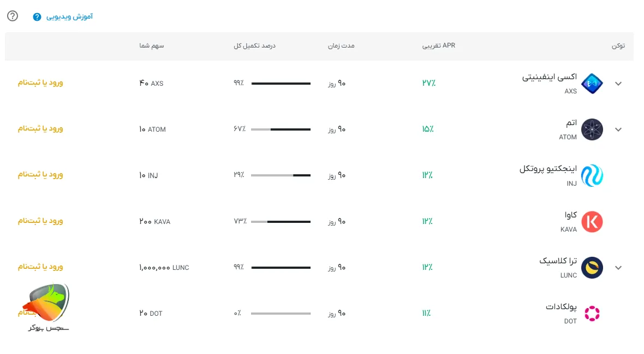Click the Axie Infinity AXS token icon
This screenshot has height=354, width=644.
click(592, 84)
